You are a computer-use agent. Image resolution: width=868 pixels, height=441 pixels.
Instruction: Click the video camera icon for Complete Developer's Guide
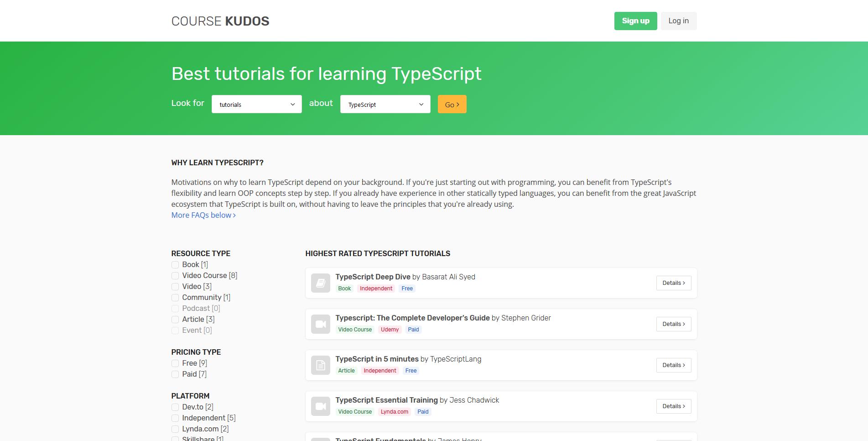pos(320,324)
